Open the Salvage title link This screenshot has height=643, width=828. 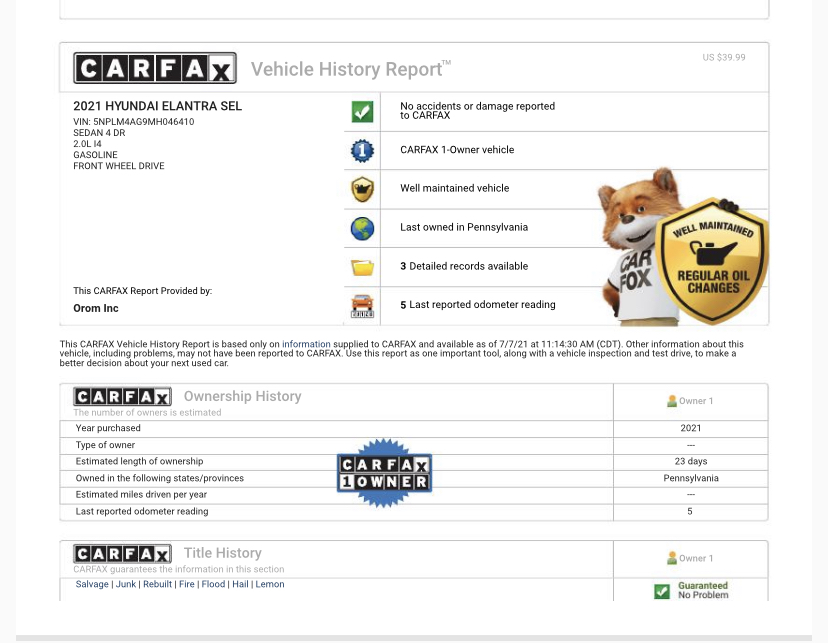pos(92,584)
